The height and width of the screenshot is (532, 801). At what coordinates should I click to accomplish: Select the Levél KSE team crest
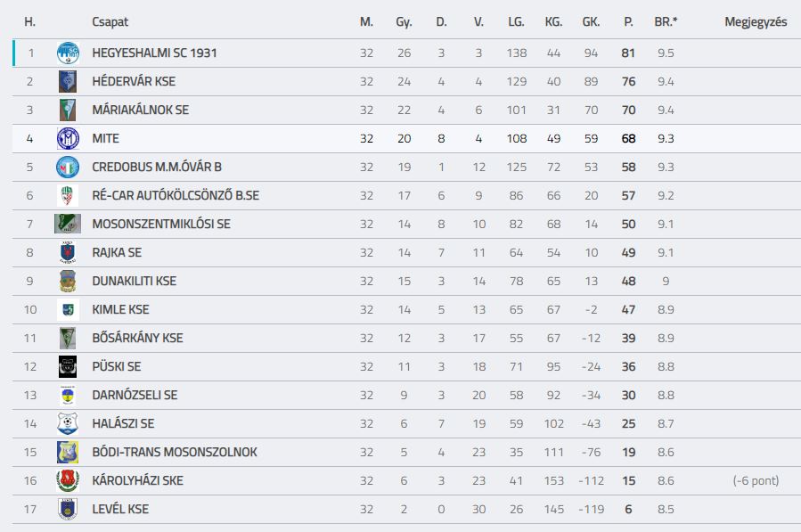[x=68, y=509]
